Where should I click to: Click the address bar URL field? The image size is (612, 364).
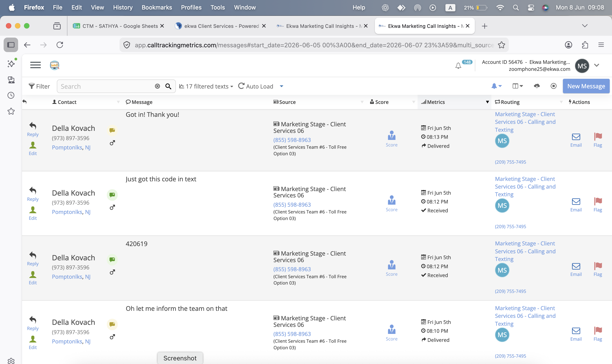pos(314,45)
